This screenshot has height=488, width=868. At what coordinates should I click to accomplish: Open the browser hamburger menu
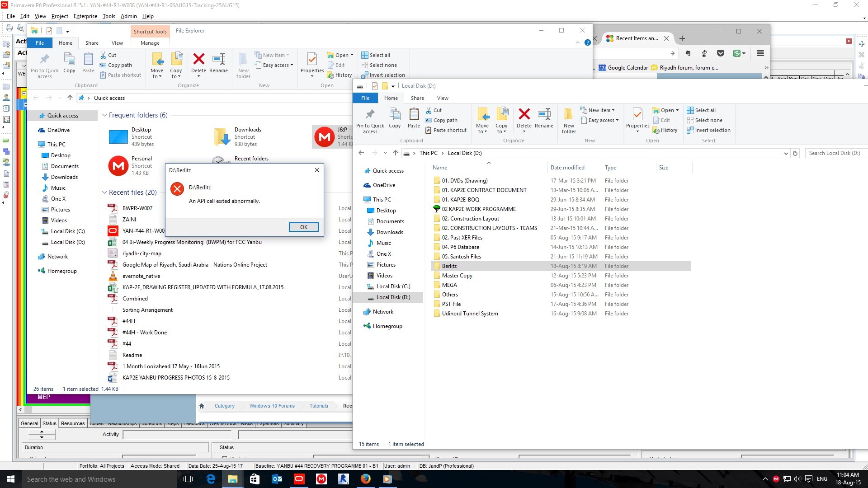click(x=760, y=53)
